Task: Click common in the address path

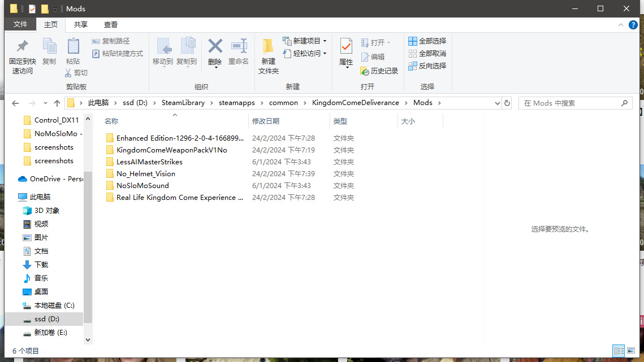Action: pos(283,103)
